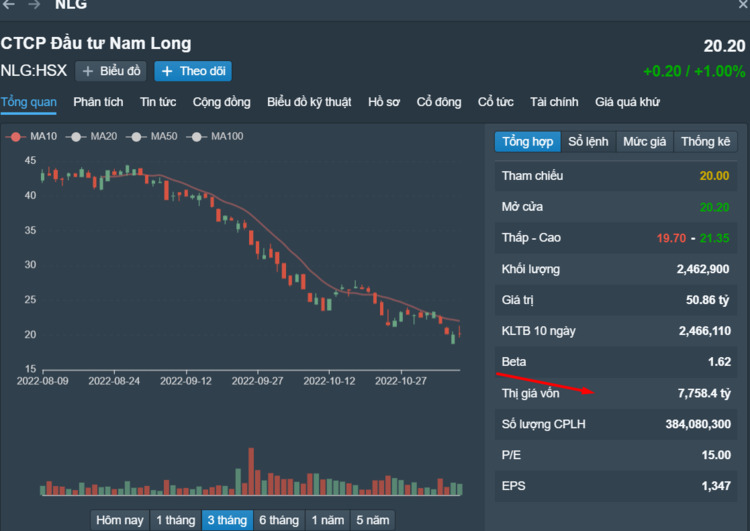The image size is (750, 531).
Task: Toggle the MA50 line in chart legend
Action: pos(152,137)
